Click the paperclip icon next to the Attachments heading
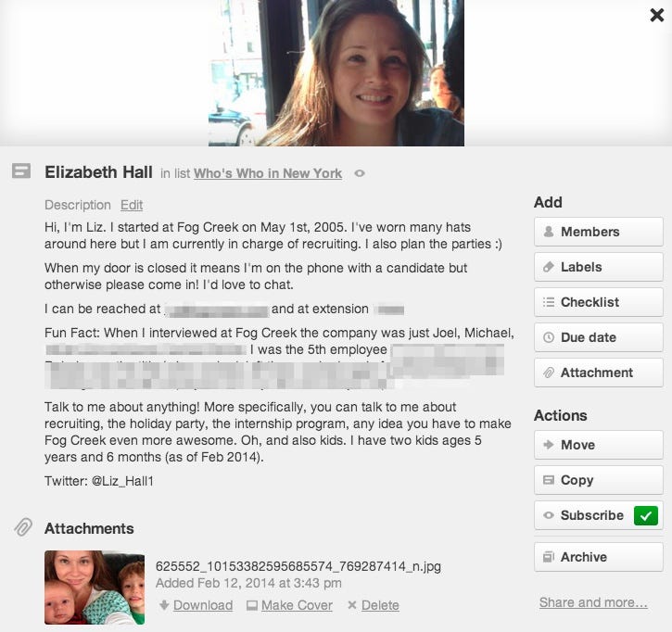This screenshot has height=632, width=672. point(23,527)
